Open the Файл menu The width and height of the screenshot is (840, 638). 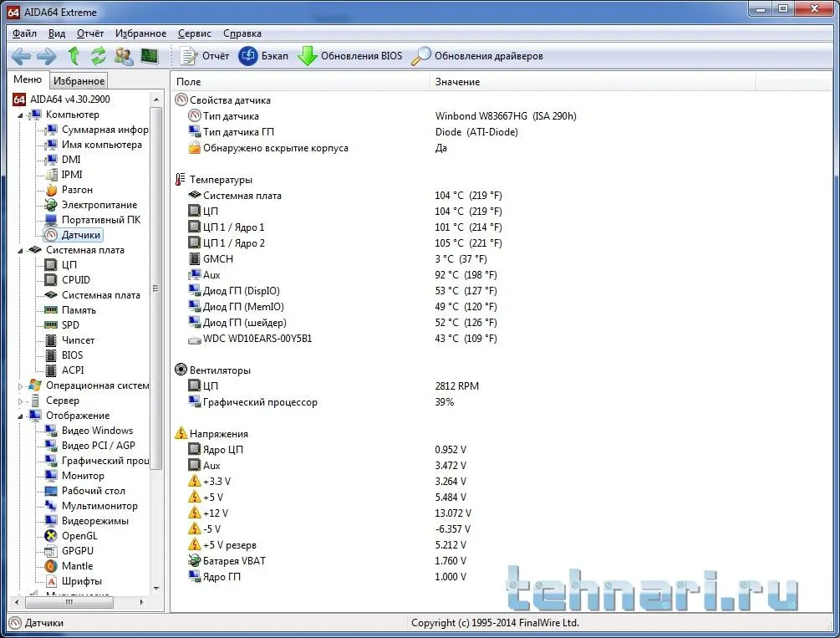pos(24,33)
